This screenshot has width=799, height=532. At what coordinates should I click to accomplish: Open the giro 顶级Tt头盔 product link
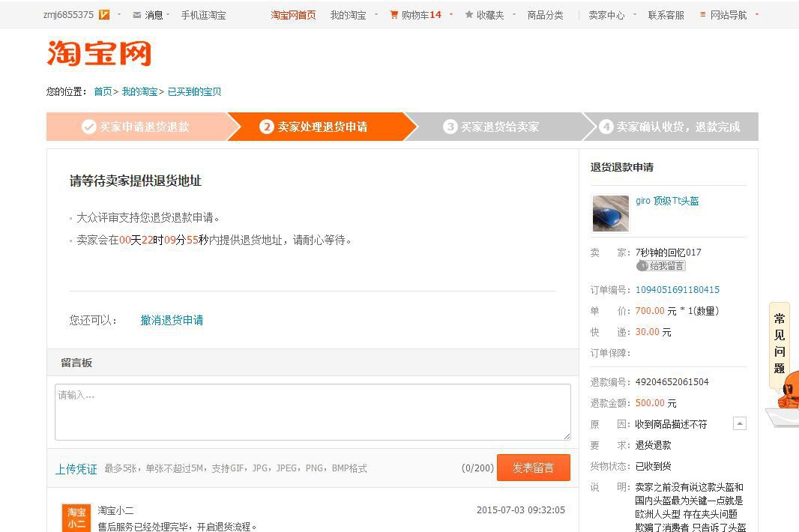pos(668,201)
